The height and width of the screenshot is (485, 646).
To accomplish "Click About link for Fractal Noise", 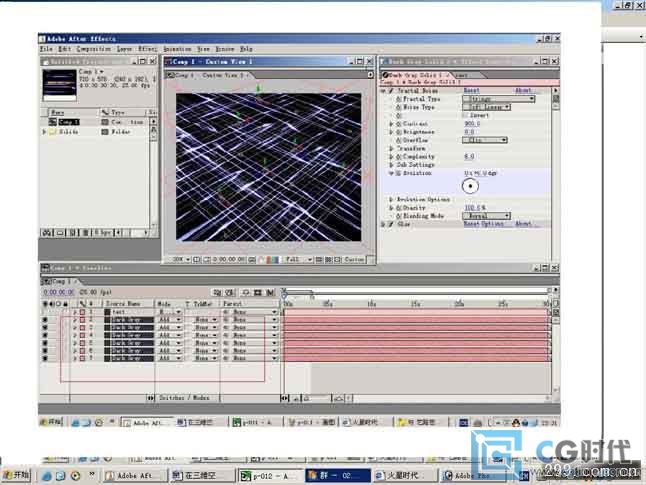I will click(523, 91).
